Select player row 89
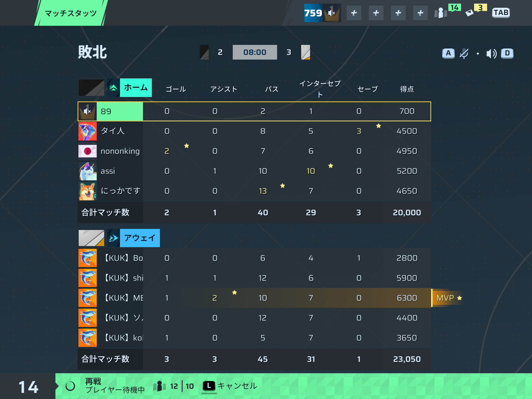The width and height of the screenshot is (532, 399). [254, 111]
